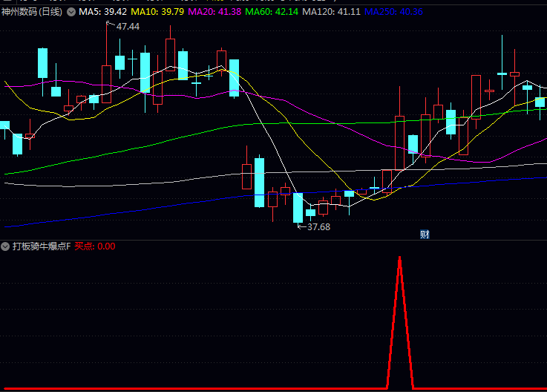Screen dimensions: 547x392
Task: Select the MA5: 39.42 indicator label
Action: 102,13
